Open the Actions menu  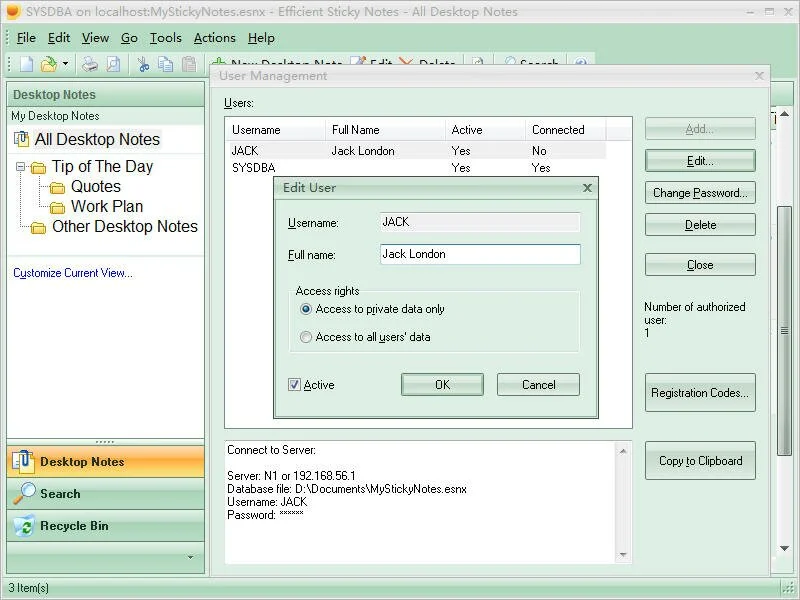(x=214, y=38)
